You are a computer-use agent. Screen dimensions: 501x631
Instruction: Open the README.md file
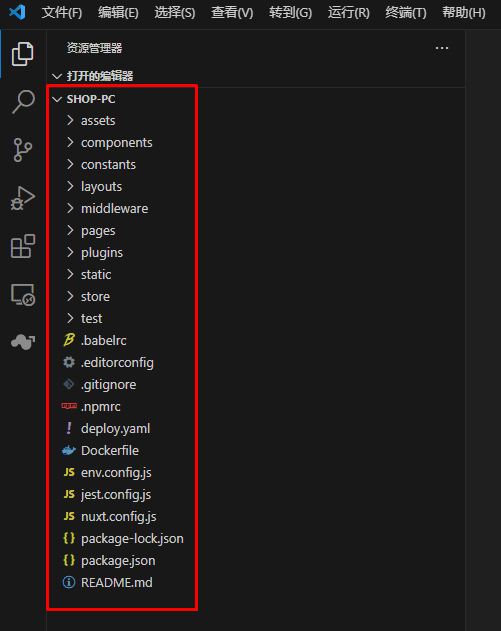[x=117, y=582]
